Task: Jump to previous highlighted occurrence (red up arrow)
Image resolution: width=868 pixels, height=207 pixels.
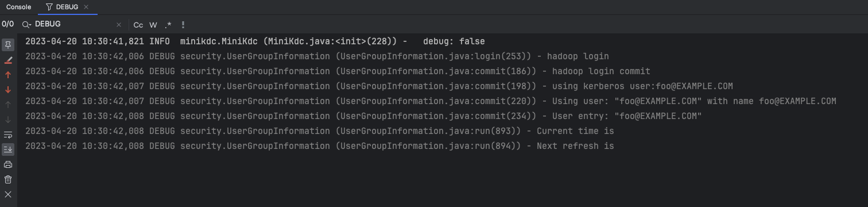Action: pos(8,75)
